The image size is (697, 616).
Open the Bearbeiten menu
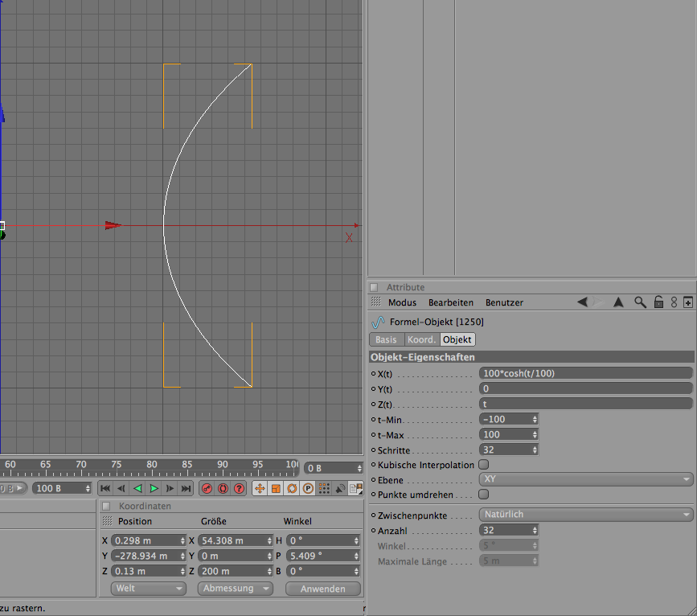coord(450,302)
